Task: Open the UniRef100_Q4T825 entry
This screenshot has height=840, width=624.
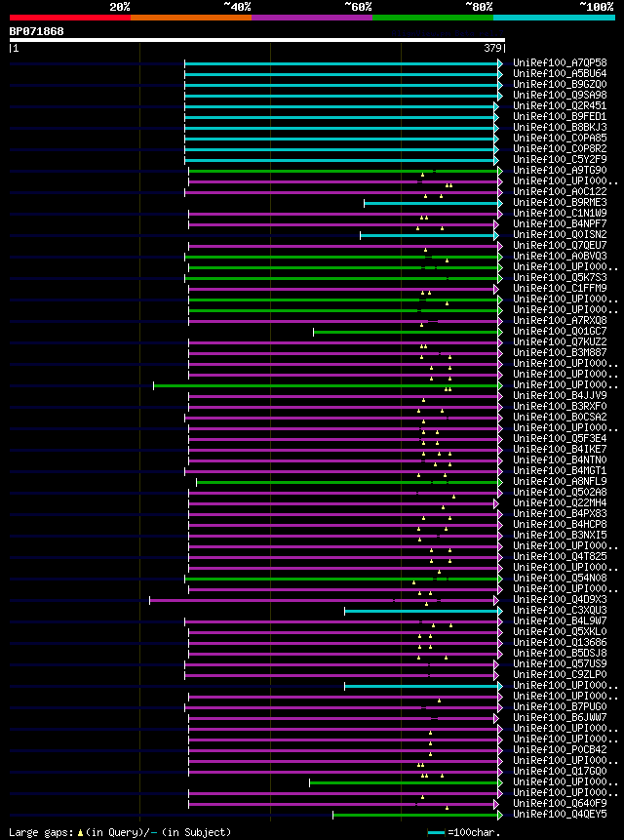Action: (560, 556)
